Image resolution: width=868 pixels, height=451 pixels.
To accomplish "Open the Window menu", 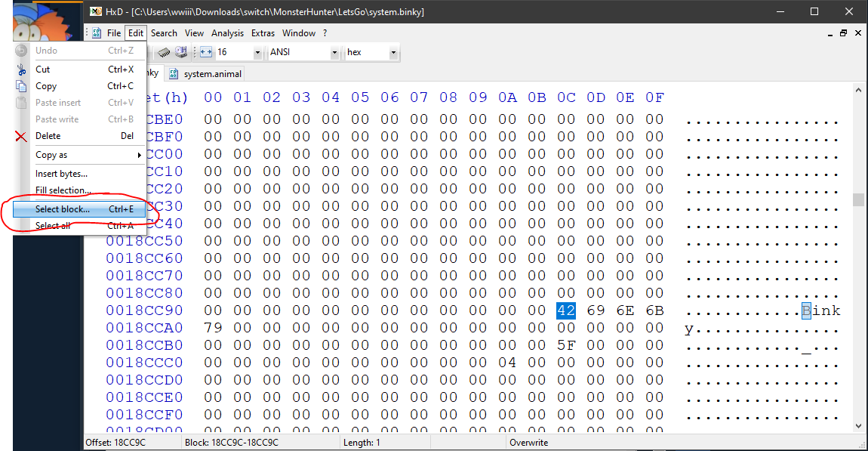I will (x=299, y=33).
